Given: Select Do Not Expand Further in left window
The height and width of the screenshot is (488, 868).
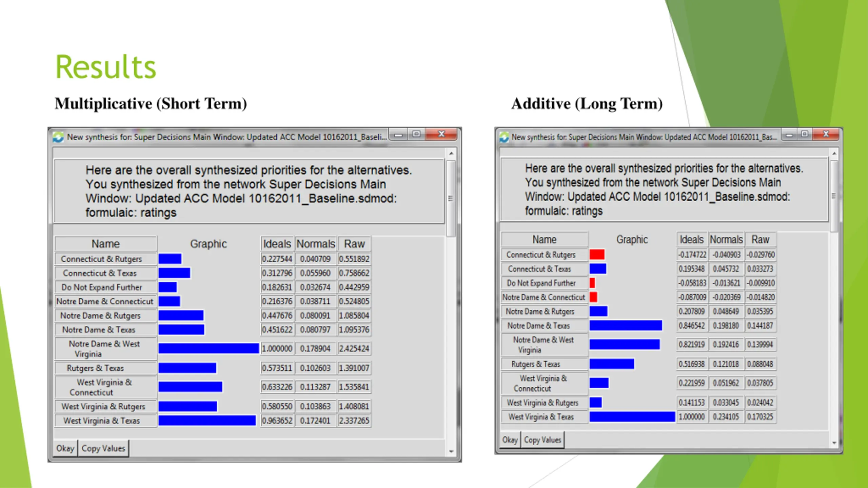Looking at the screenshot, I should point(106,287).
